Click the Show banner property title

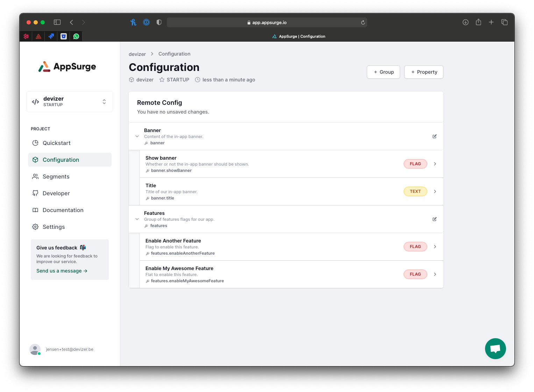[x=161, y=158]
